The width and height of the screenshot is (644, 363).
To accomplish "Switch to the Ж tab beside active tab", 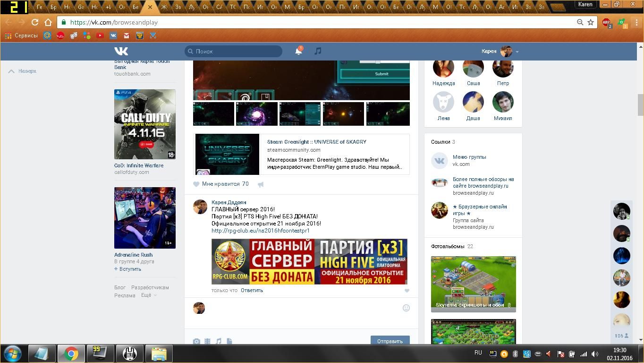I will pos(164,7).
